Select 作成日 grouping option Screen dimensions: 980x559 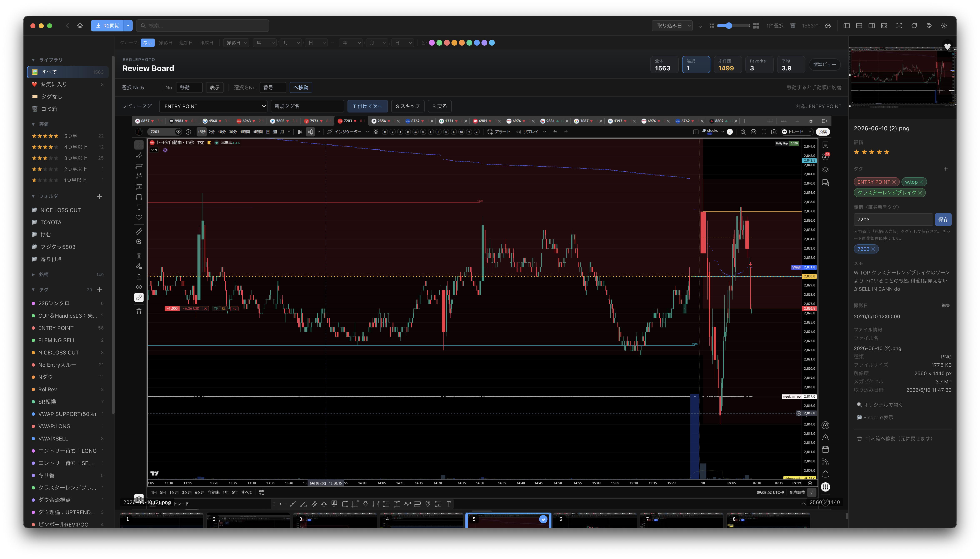206,43
